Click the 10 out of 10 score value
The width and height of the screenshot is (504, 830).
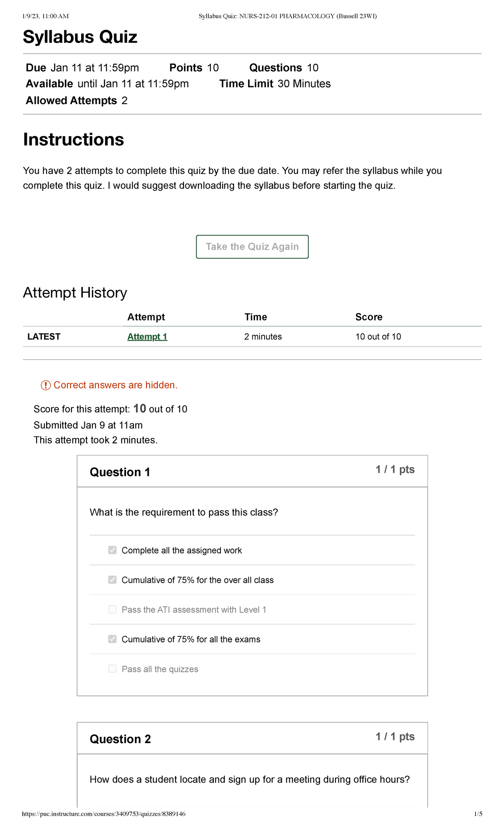pos(378,336)
